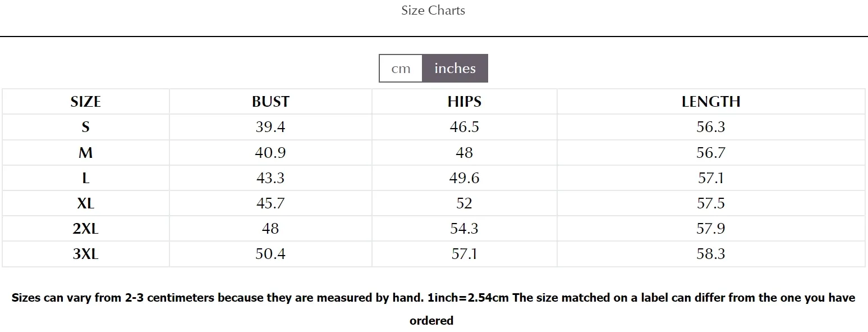The image size is (868, 332).
Task: Click the HIPS column header
Action: 465,102
